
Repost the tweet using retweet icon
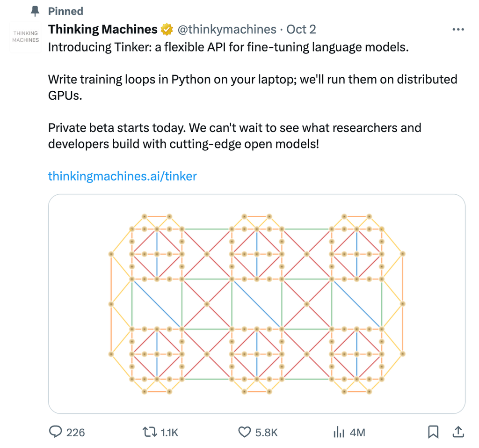coord(149,432)
